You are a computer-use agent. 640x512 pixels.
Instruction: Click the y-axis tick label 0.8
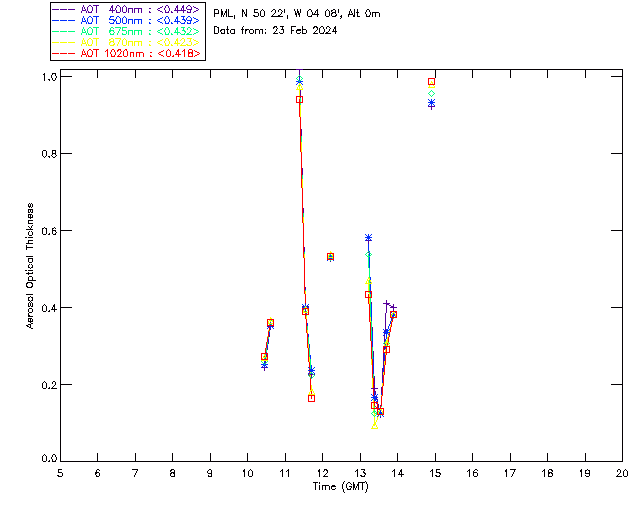click(x=49, y=154)
